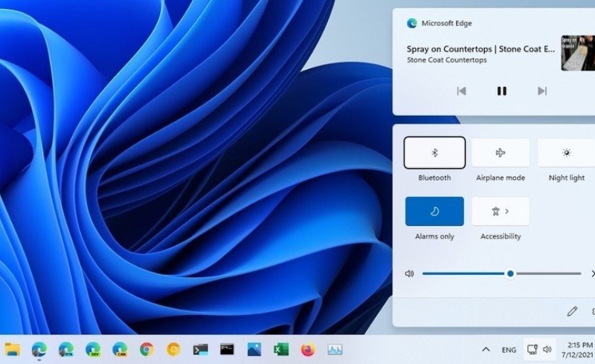Toggle Bluetooth in quick settings
595x364 pixels.
434,152
